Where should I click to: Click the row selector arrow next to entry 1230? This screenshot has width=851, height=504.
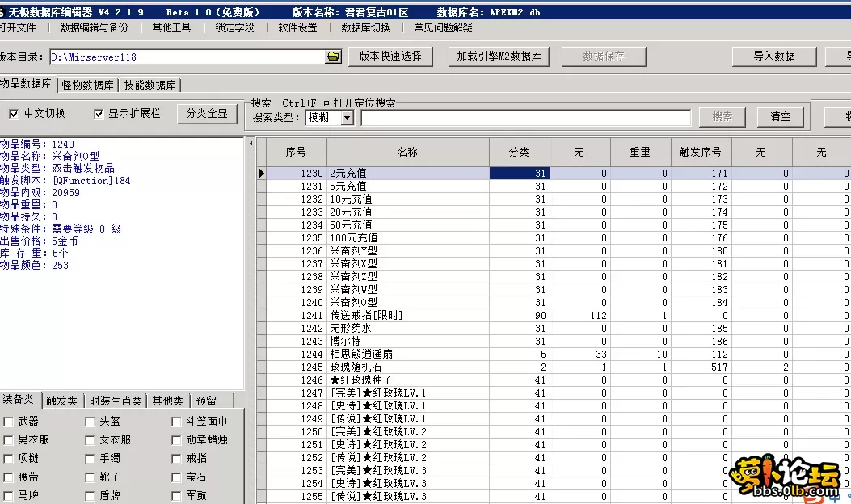pyautogui.click(x=262, y=173)
